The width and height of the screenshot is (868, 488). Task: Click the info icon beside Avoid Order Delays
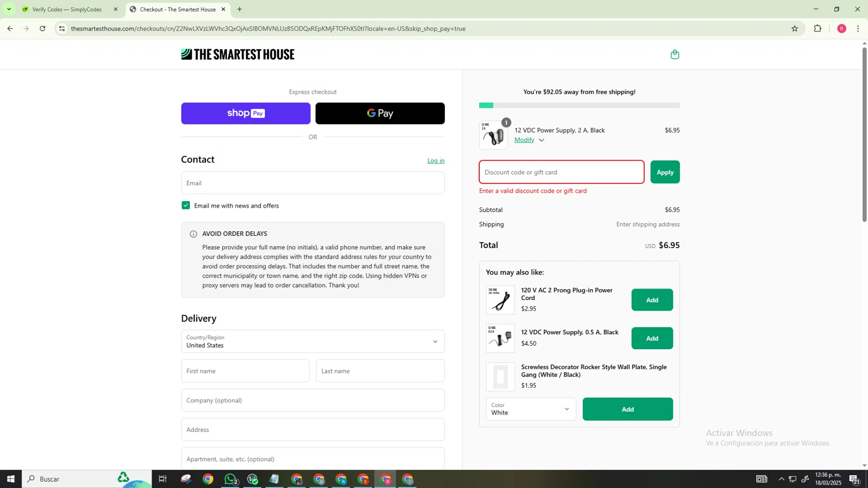(193, 234)
